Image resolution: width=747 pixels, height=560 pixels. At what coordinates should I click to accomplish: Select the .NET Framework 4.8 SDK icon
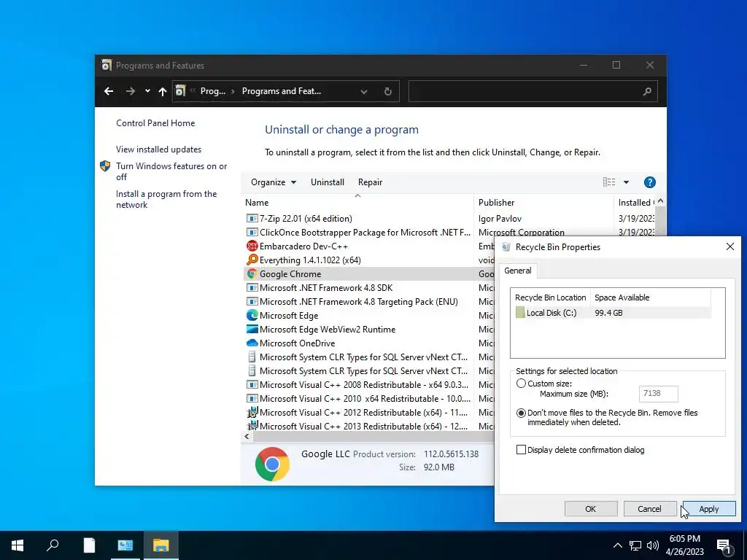click(252, 287)
